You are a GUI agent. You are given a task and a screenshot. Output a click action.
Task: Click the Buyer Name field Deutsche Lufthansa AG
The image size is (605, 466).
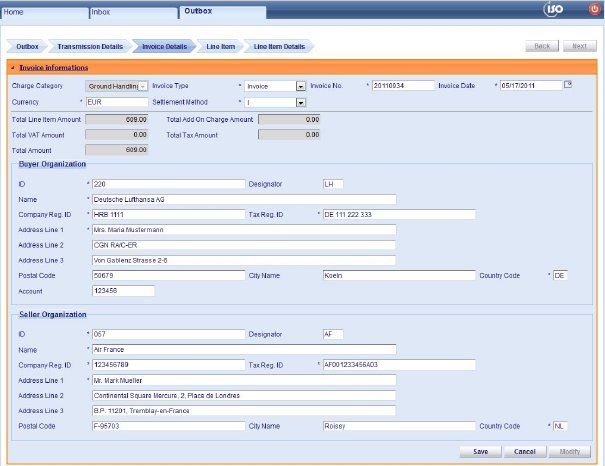point(244,199)
